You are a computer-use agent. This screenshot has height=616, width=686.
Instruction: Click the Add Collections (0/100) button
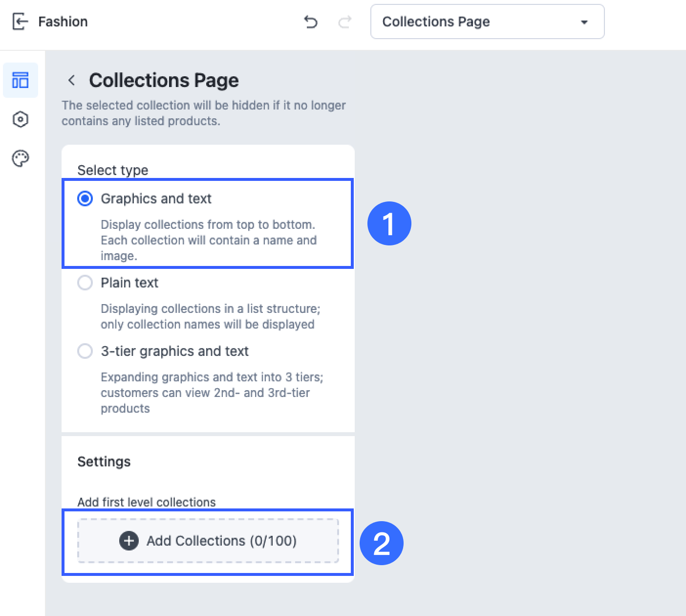point(208,541)
